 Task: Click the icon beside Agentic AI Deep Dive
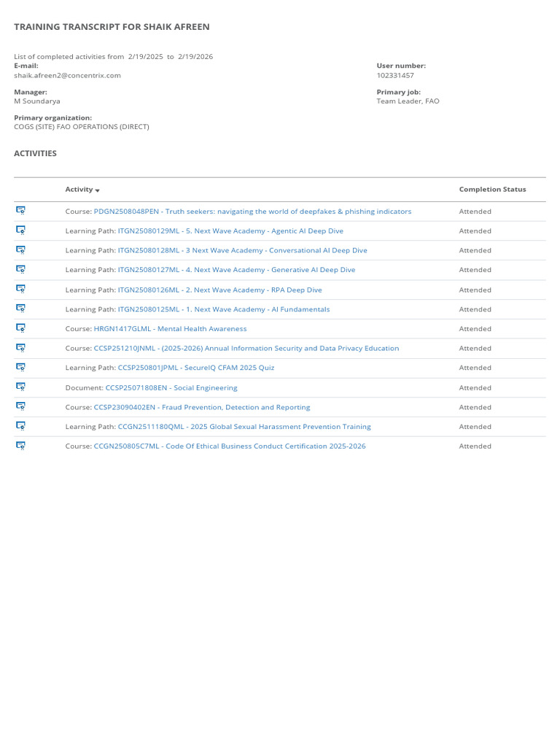click(20, 230)
